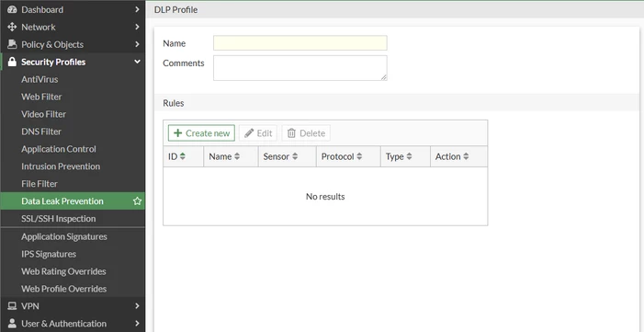Screen dimensions: 644x332
Task: Open the Web Filter menu item
Action: click(x=73, y=97)
